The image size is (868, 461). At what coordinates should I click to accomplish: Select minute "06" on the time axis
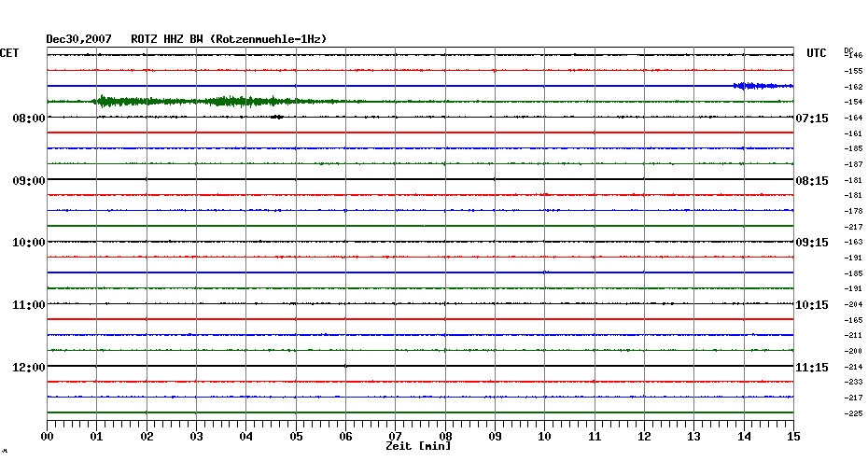[345, 437]
